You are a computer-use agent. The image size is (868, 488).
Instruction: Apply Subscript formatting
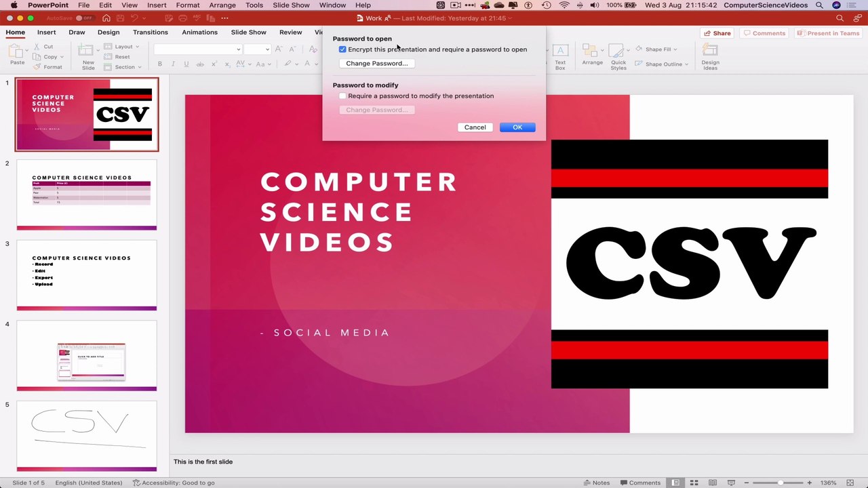(x=226, y=64)
